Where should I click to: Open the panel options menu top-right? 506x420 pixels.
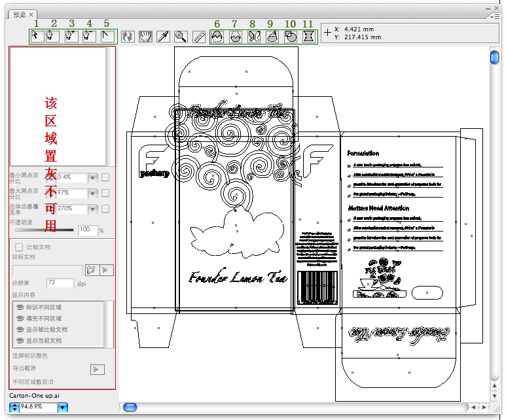pos(496,16)
